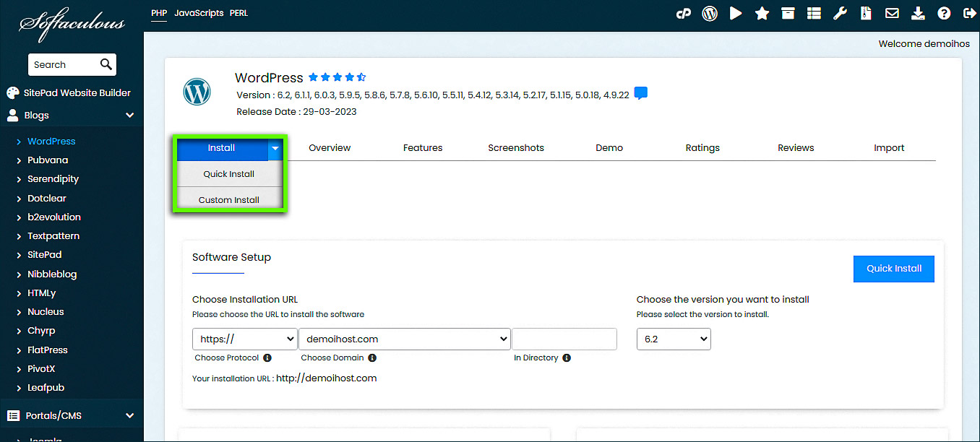This screenshot has height=442, width=980.
Task: Select SitePad in the Blogs list
Action: pos(45,255)
